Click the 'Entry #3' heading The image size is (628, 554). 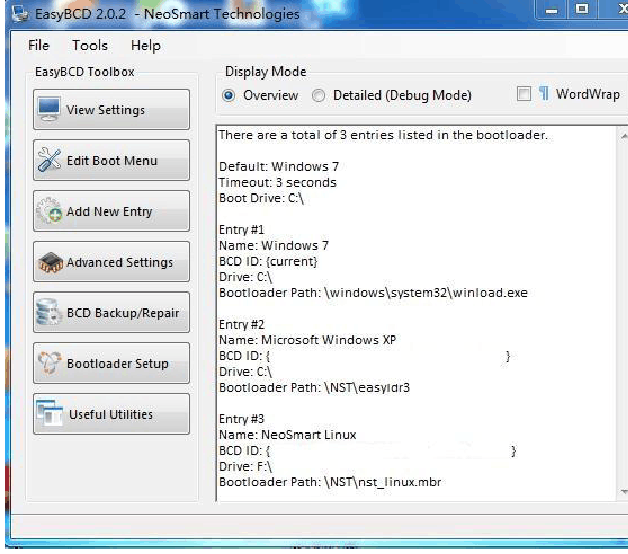[242, 419]
